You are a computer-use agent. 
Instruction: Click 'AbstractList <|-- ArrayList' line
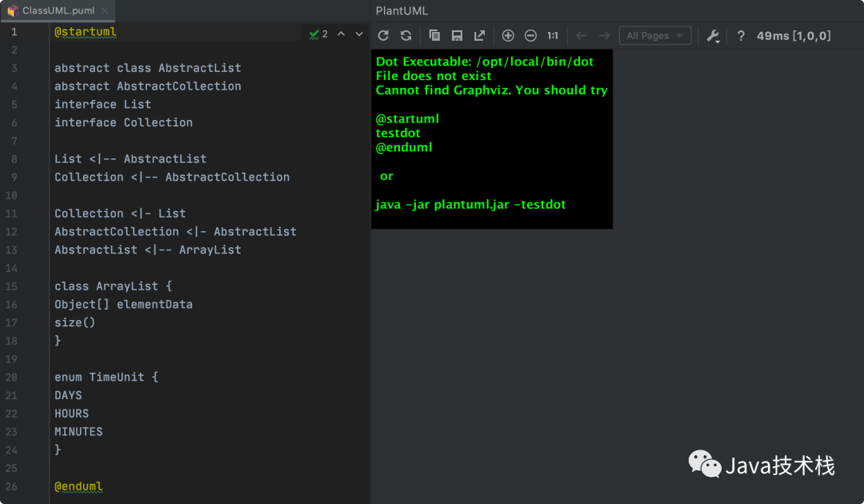point(148,250)
